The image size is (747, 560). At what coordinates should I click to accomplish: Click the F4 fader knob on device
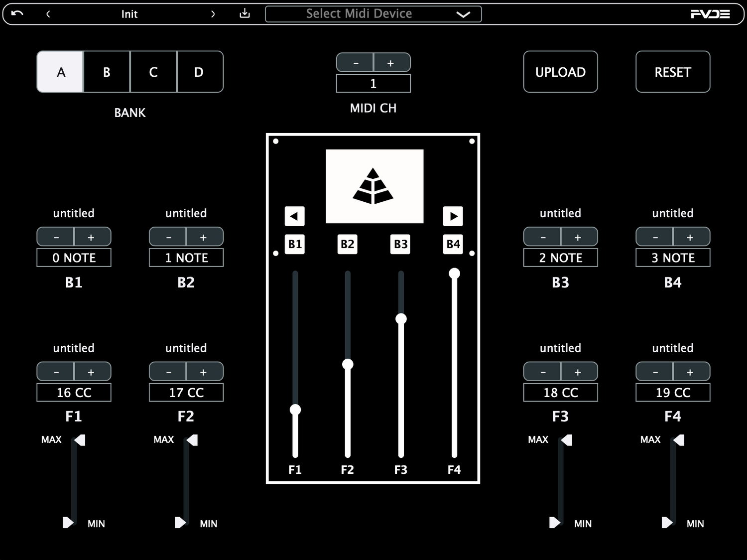[x=454, y=273]
